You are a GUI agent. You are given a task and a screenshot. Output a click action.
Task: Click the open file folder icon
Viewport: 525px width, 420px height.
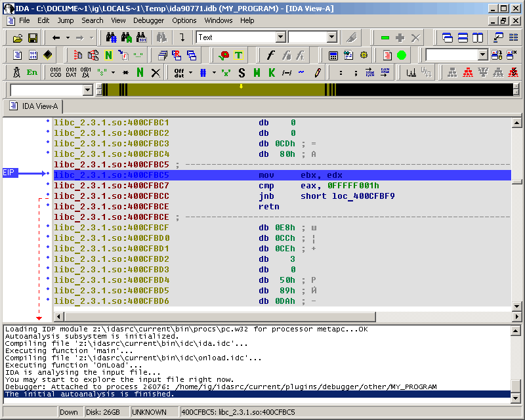16,37
